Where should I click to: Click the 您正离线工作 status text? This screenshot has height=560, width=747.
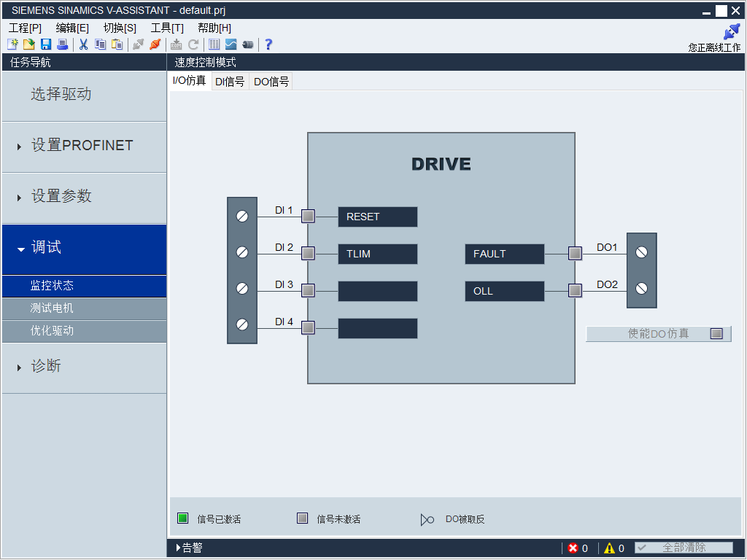(x=714, y=47)
